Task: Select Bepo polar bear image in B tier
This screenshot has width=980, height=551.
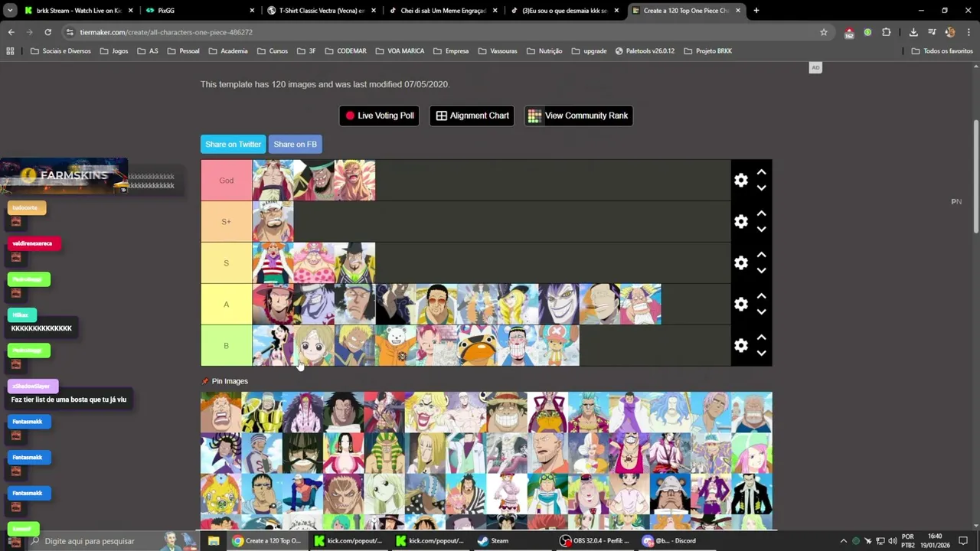Action: tap(396, 346)
